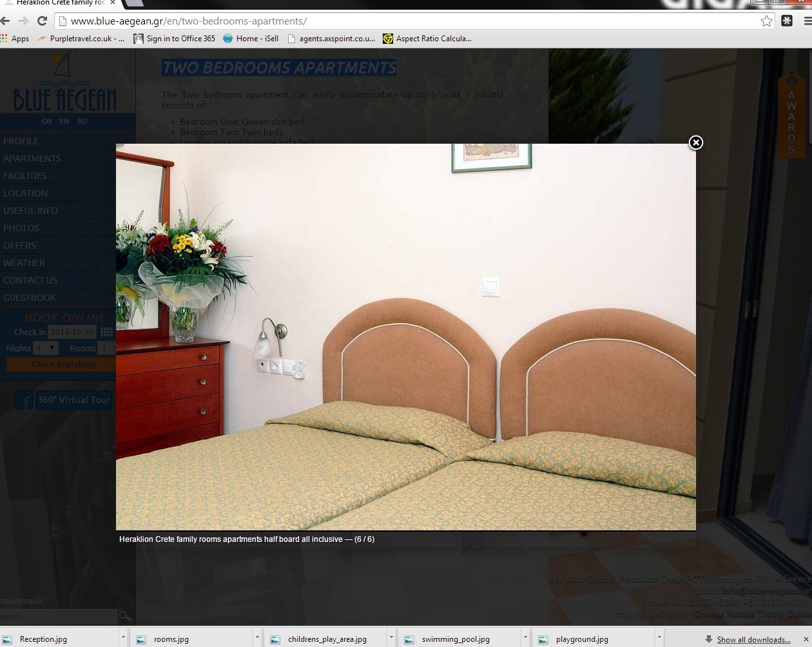Open downloaded playground.jpg file
The height and width of the screenshot is (647, 812).
[x=582, y=639]
